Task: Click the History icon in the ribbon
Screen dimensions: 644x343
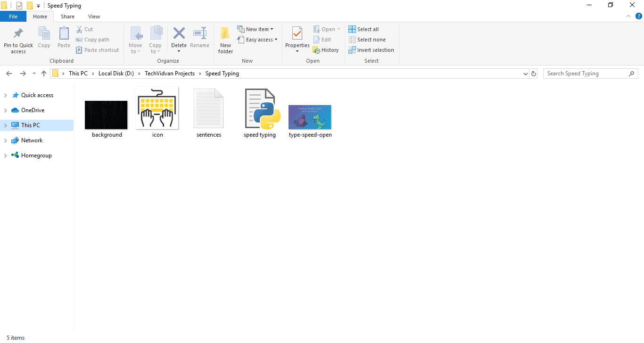Action: 316,50
